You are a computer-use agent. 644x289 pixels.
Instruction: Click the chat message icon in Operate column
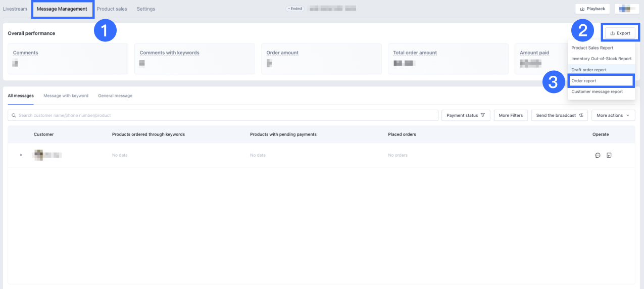598,155
